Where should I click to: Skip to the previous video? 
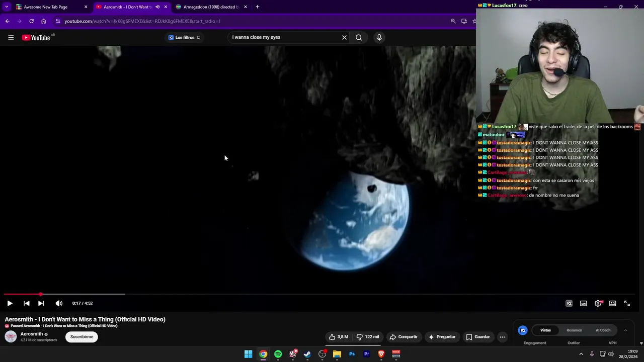click(27, 303)
